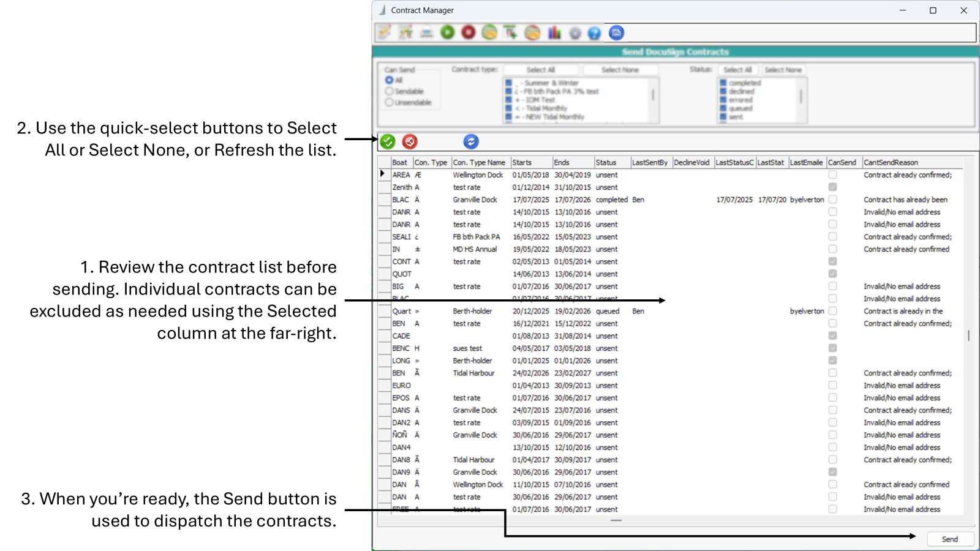Click the red Stop icon in toolbar
This screenshot has width=980, height=551.
467,32
